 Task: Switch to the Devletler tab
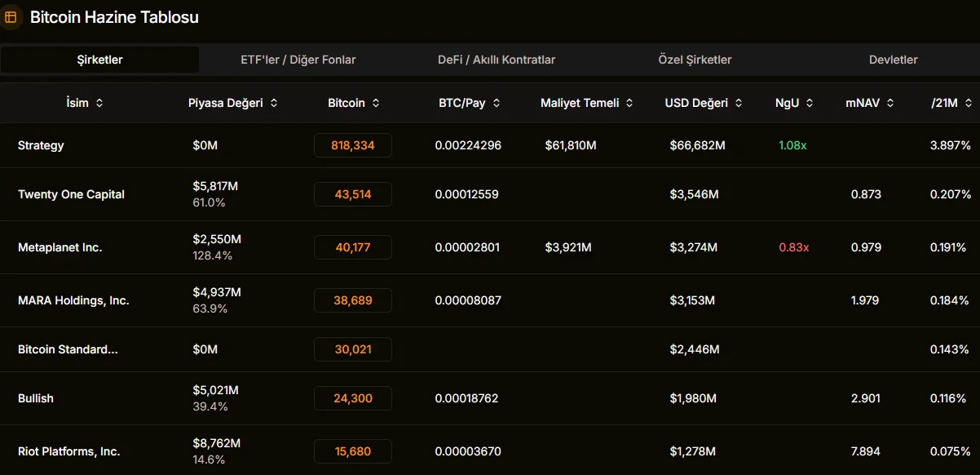(894, 60)
